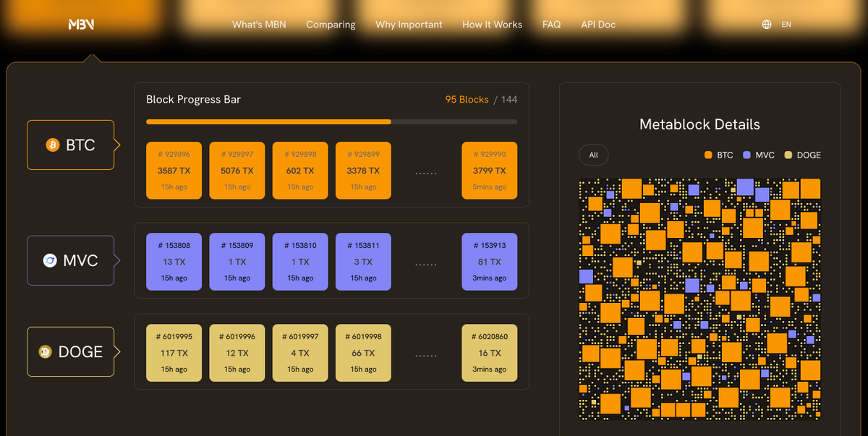Open BTC block # 929896
Viewport: 868px width, 436px height.
point(174,170)
